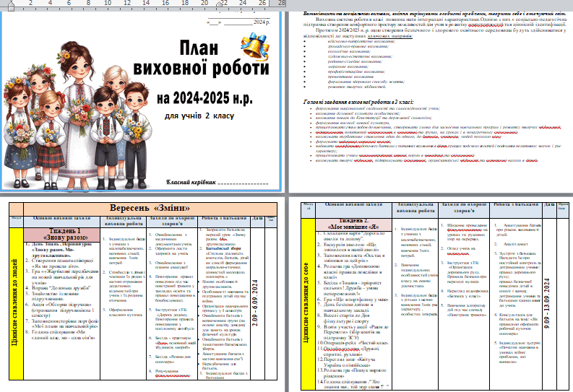Click the item 'Аналіз анкет' in Week 2 table
This screenshot has width=573, height=392.
coord(516,244)
